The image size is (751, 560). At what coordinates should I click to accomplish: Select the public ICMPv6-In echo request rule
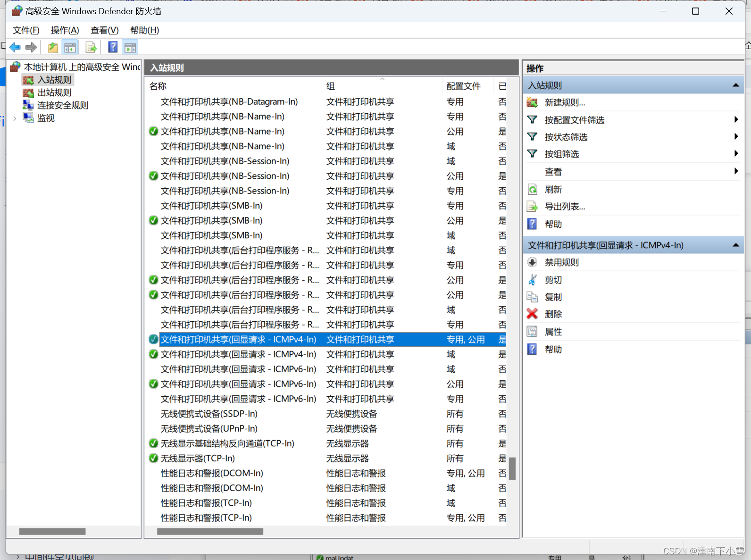pyautogui.click(x=326, y=384)
